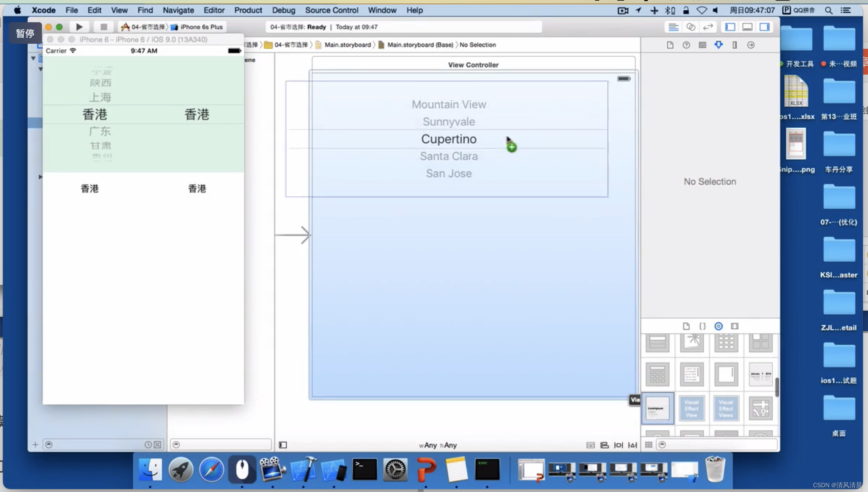This screenshot has width=868, height=492.
Task: Select the Picker View object in library
Action: pyautogui.click(x=658, y=408)
